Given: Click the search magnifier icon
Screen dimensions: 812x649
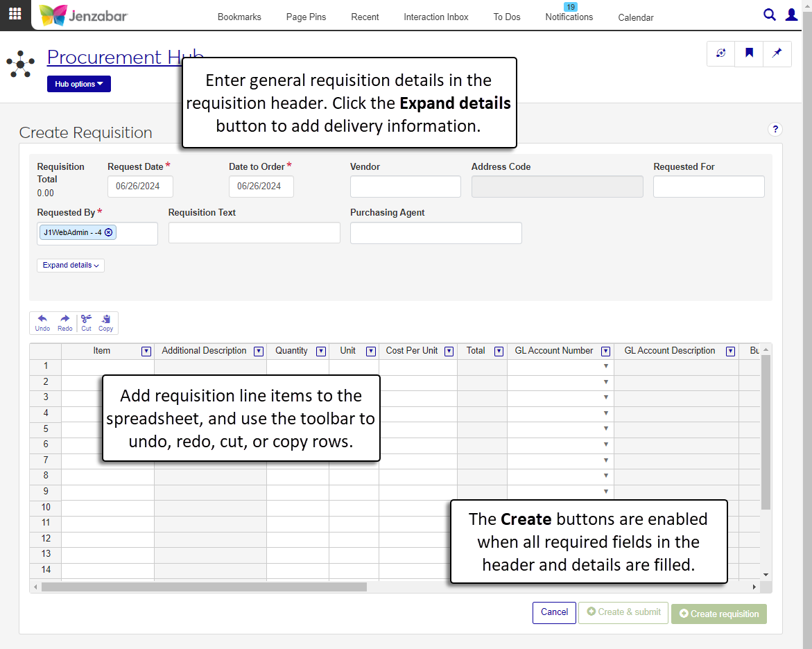Looking at the screenshot, I should tap(769, 15).
